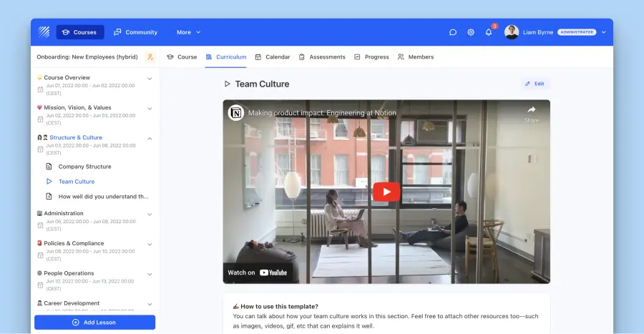The height and width of the screenshot is (334, 644).
Task: Open the Calendar tab
Action: pos(273,57)
